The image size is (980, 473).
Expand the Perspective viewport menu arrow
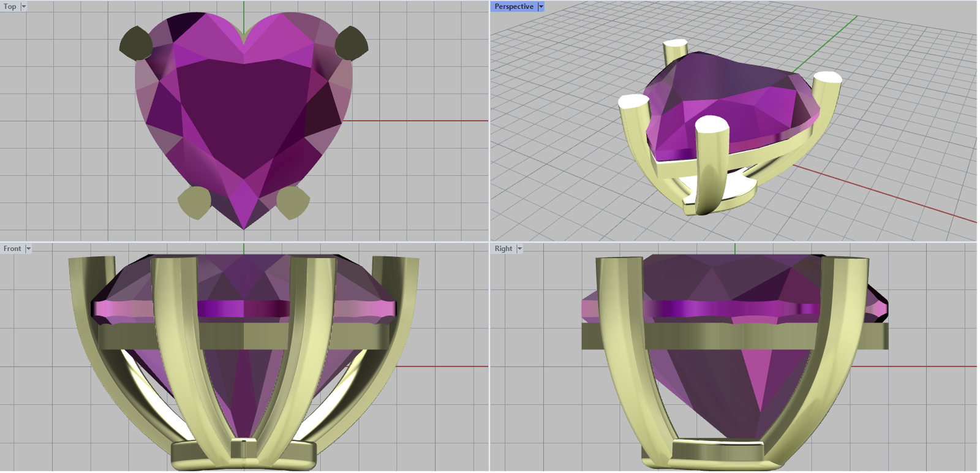tap(541, 6)
